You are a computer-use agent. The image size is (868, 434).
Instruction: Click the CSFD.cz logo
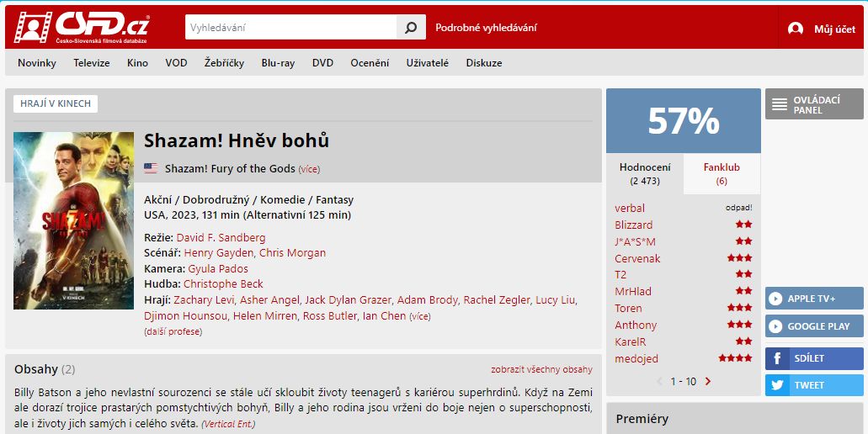tap(82, 27)
